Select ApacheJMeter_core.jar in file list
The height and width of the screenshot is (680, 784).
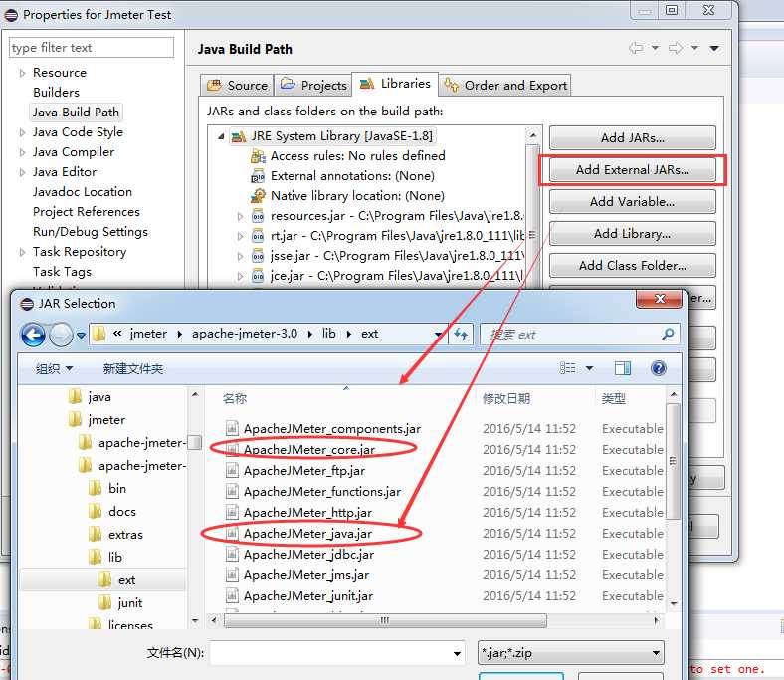tap(309, 450)
